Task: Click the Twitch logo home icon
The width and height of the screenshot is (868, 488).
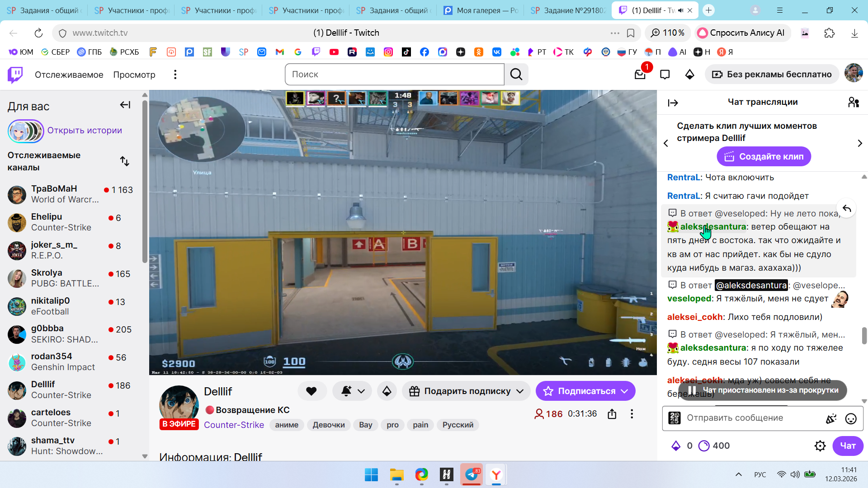Action: [x=15, y=75]
